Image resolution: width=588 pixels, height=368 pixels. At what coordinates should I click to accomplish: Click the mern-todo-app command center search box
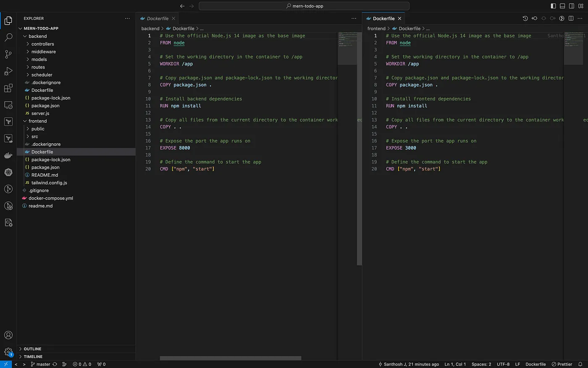point(304,6)
